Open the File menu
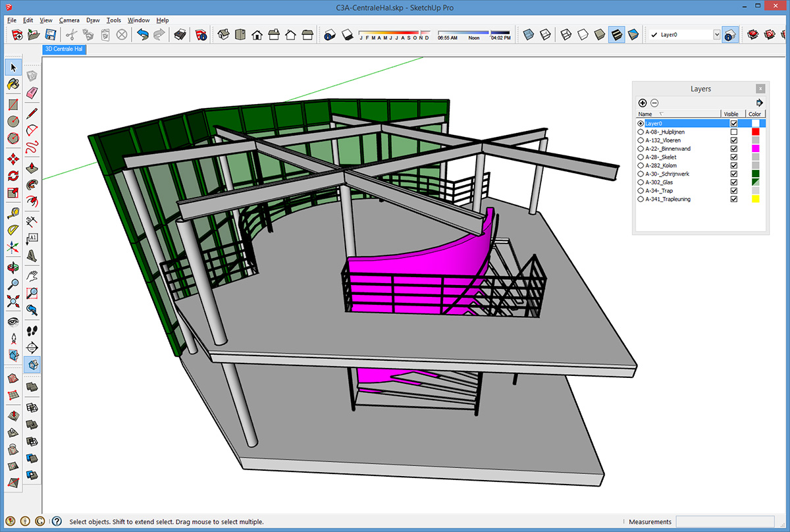The width and height of the screenshot is (790, 532). 12,20
